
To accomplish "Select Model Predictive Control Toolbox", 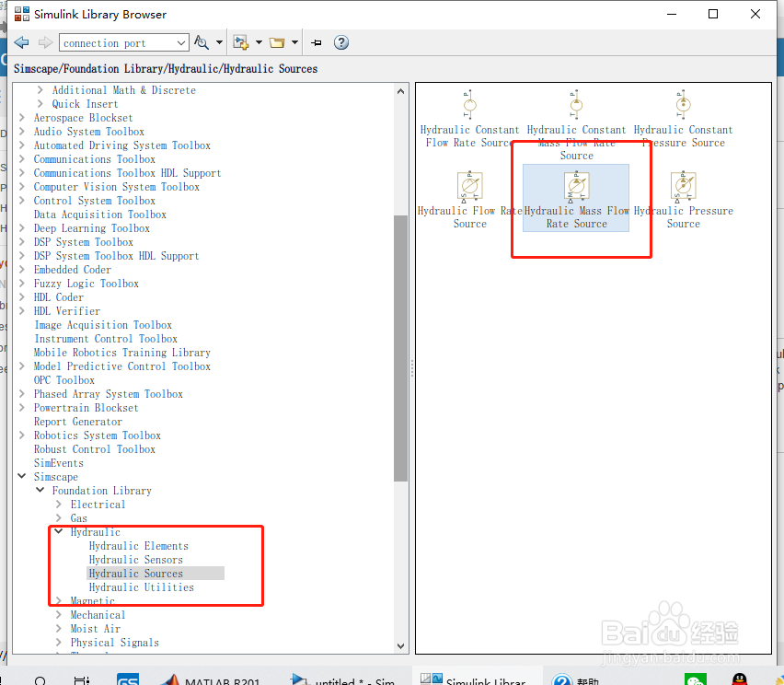I will pos(122,366).
